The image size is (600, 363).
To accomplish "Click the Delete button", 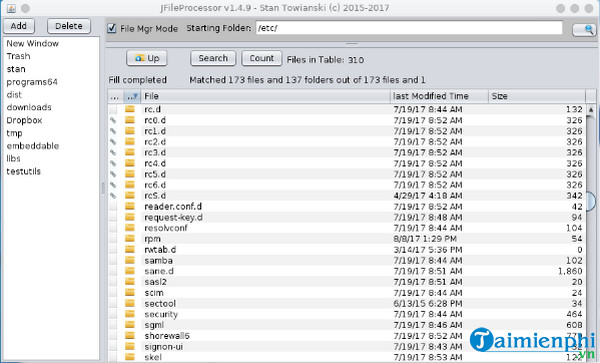I will [69, 26].
